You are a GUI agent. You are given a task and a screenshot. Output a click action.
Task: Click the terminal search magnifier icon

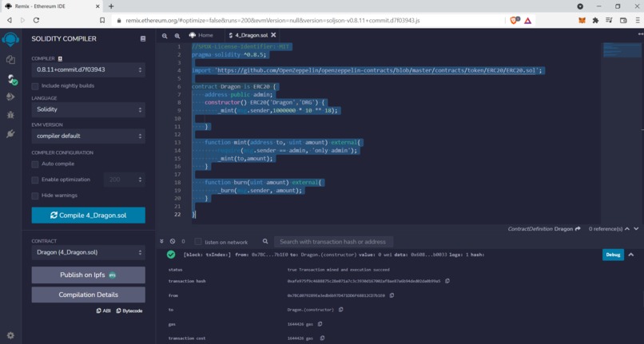(x=265, y=241)
